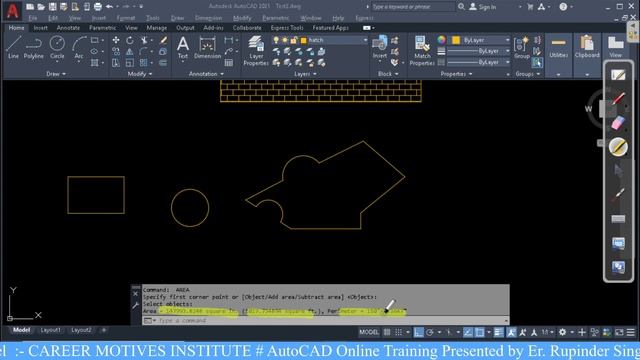Click the Trim tool in Modify panel
Viewport: 640px width, 360px height.
[x=144, y=40]
